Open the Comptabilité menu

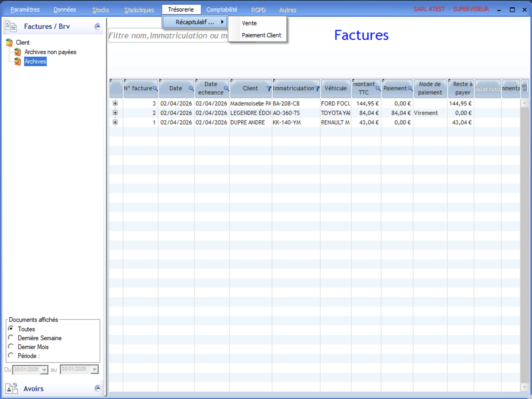[222, 10]
